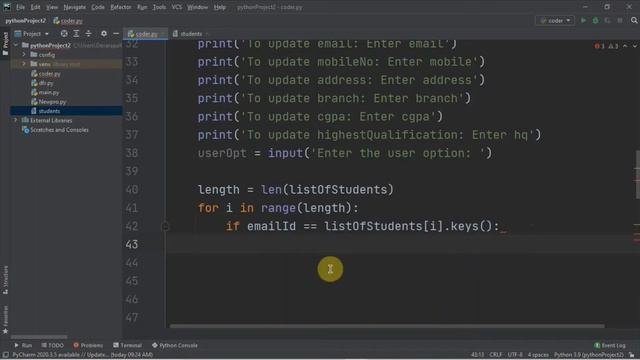This screenshot has height=360, width=640.
Task: Open the Run tool window button
Action: coord(23,345)
